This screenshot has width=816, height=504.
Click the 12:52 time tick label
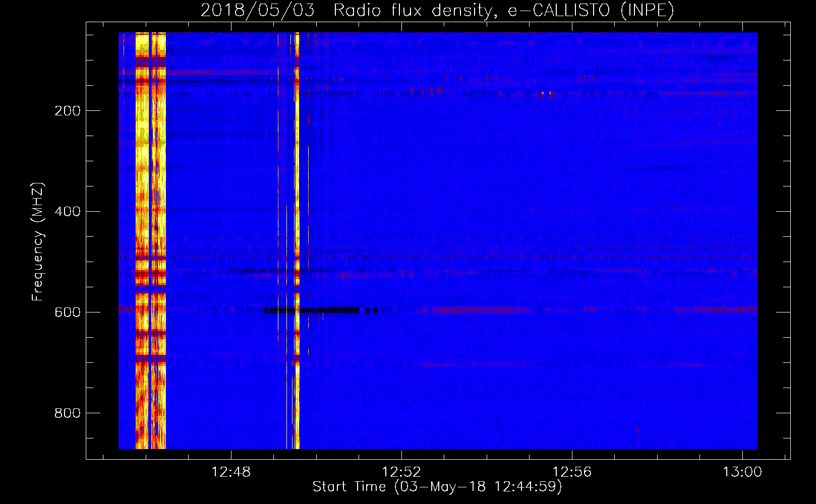tap(401, 472)
